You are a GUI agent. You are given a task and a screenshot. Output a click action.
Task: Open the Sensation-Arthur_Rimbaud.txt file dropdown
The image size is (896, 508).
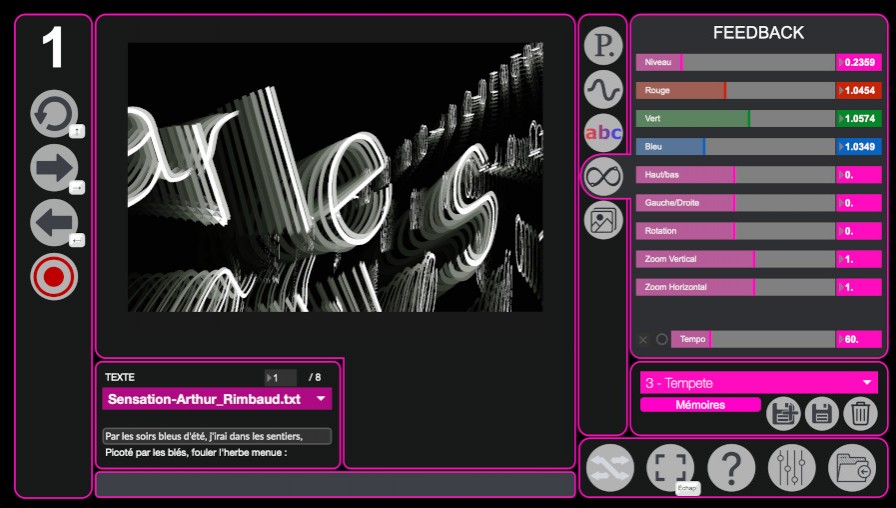[x=217, y=399]
